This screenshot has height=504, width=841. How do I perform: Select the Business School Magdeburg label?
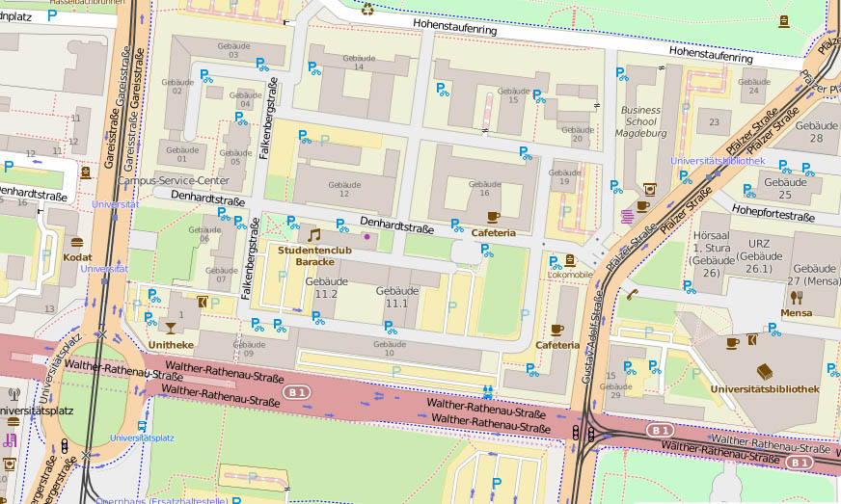(641, 121)
